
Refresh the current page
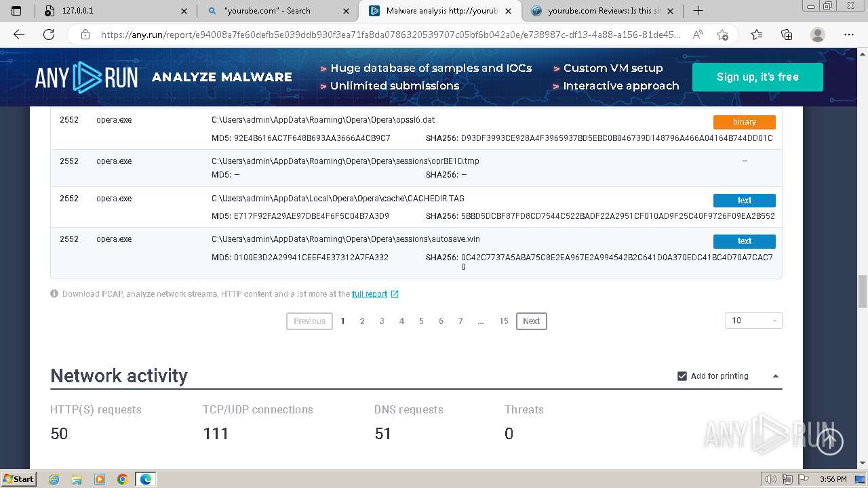48,35
